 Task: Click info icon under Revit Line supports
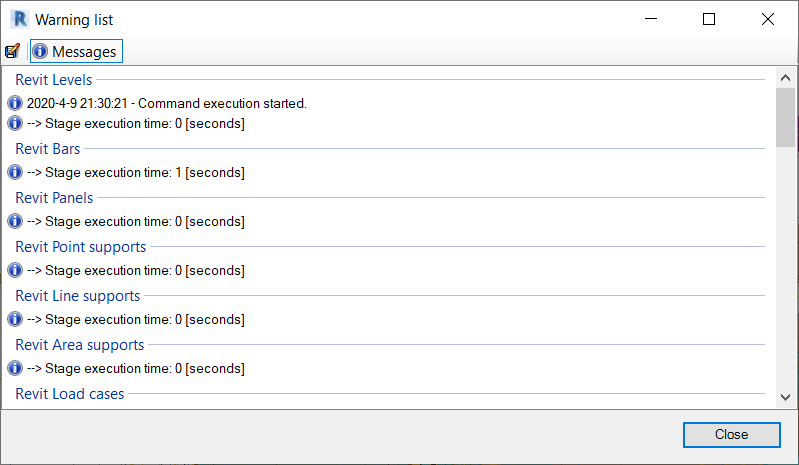(x=15, y=319)
